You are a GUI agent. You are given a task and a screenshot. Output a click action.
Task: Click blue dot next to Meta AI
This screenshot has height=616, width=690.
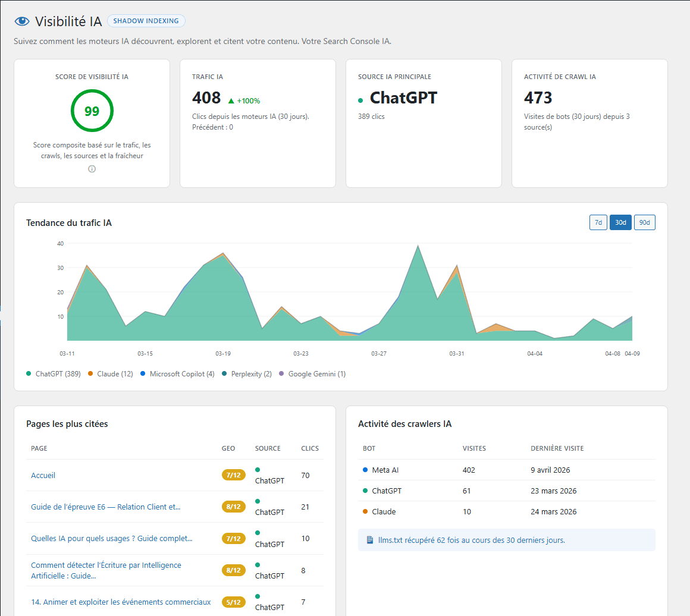[365, 470]
